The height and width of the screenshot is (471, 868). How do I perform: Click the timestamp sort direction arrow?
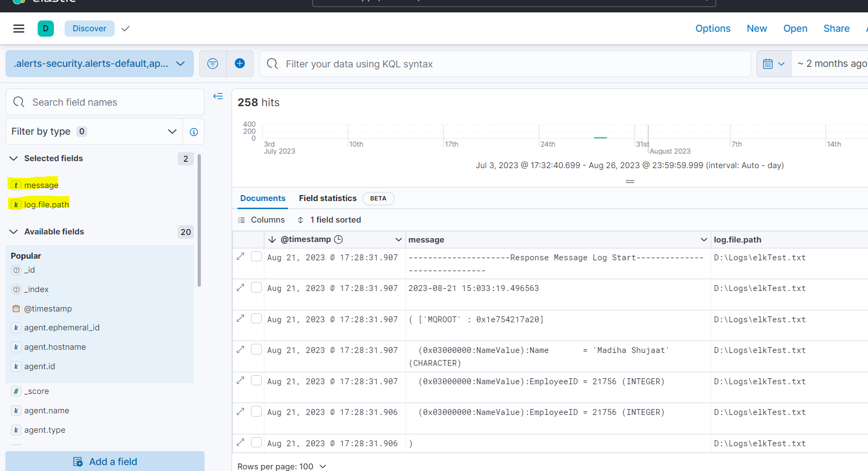[272, 239]
